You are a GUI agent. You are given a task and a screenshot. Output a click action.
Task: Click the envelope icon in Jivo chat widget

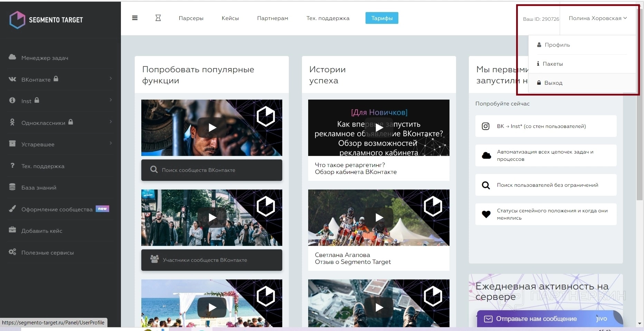coord(488,319)
